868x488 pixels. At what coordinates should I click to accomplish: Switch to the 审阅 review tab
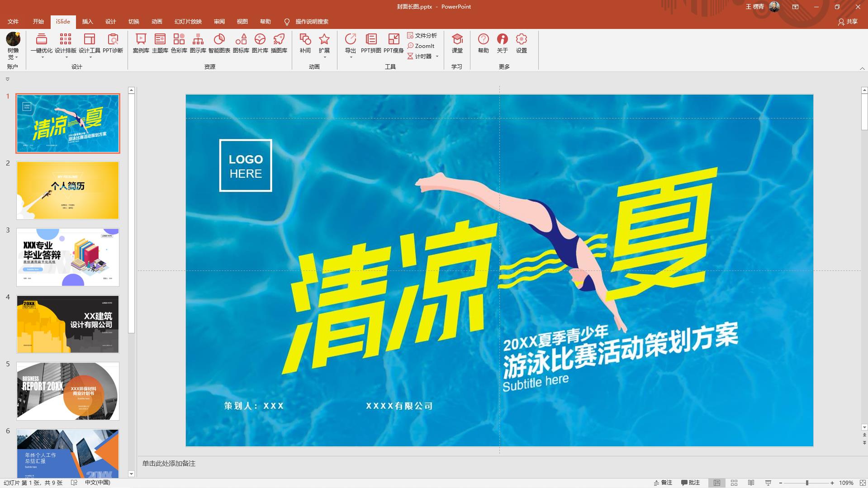tap(219, 21)
